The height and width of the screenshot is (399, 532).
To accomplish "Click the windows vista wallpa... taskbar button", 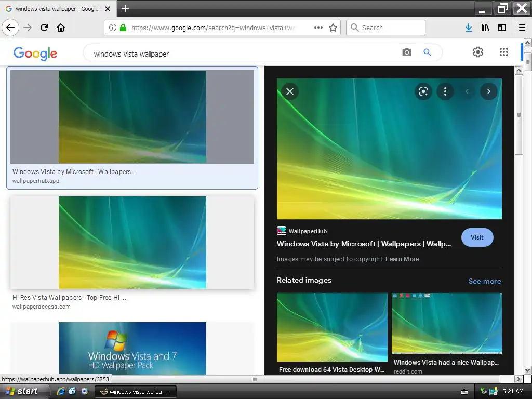I will point(135,392).
